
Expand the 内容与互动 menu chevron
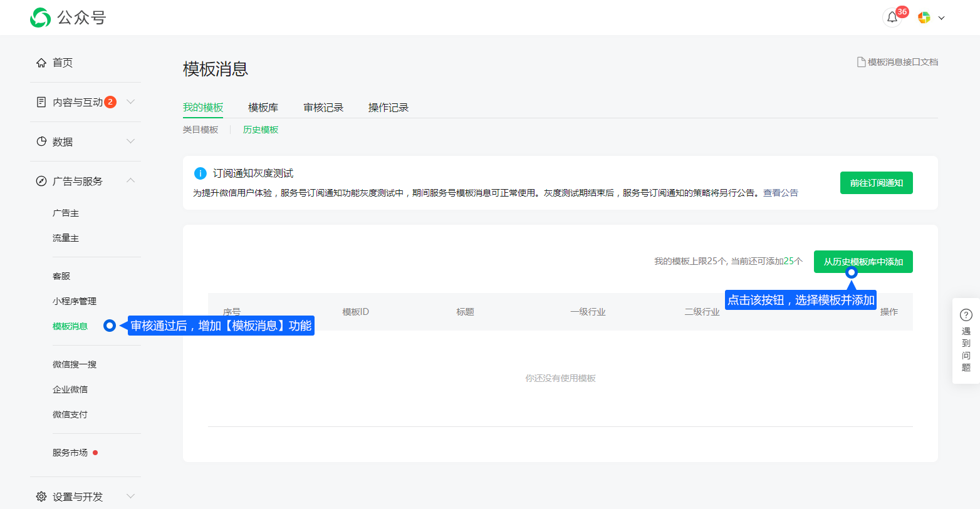(130, 102)
